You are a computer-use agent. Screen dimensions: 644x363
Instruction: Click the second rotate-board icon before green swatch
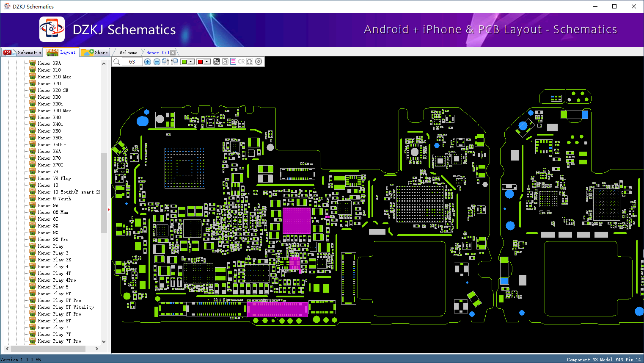point(174,62)
